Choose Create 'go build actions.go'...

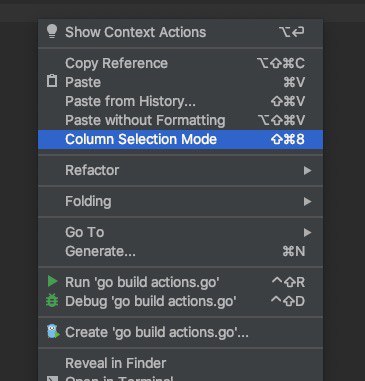tap(180, 332)
